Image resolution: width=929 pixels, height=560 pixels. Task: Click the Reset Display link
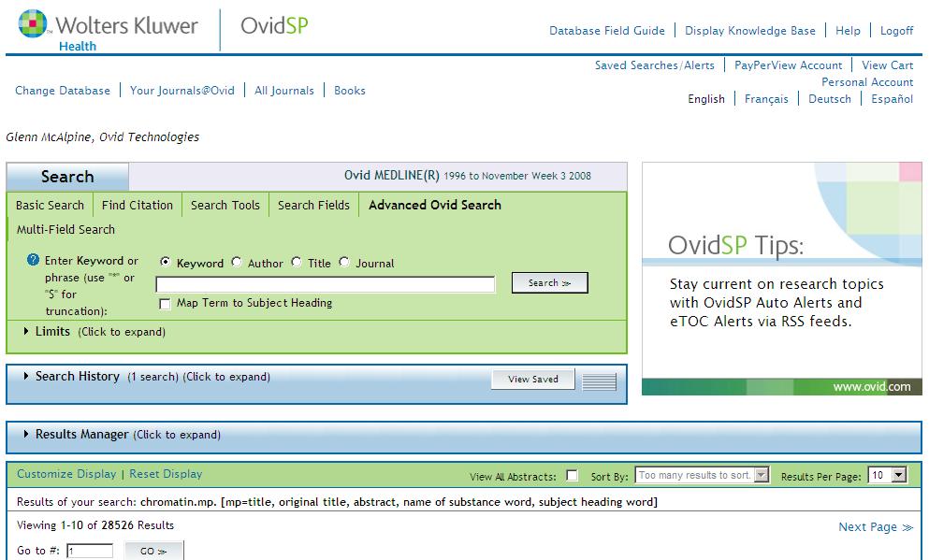click(x=166, y=474)
